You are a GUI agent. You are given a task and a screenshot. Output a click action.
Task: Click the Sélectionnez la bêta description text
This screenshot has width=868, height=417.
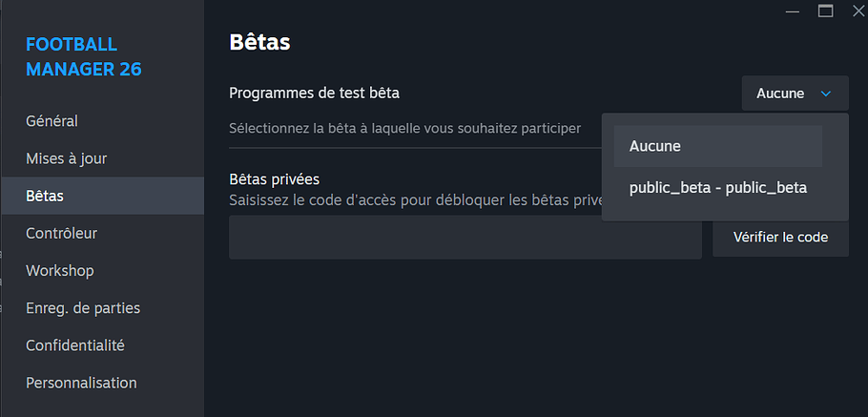coord(404,128)
